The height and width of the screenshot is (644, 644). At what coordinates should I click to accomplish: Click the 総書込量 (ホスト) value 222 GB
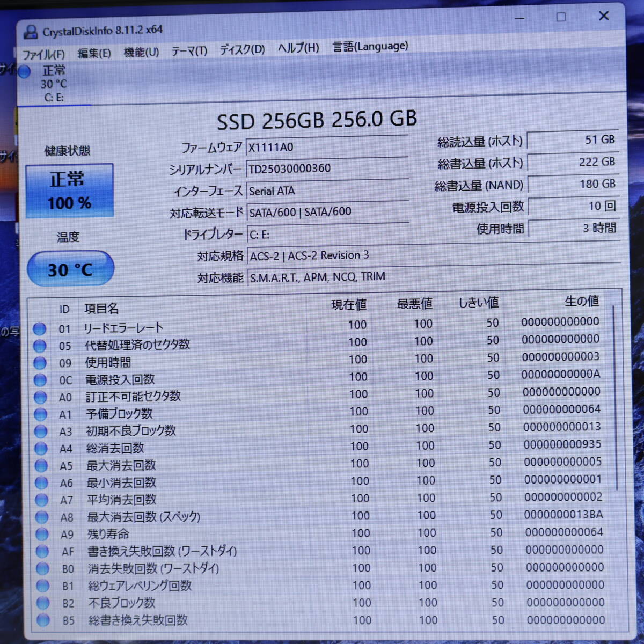pyautogui.click(x=573, y=162)
